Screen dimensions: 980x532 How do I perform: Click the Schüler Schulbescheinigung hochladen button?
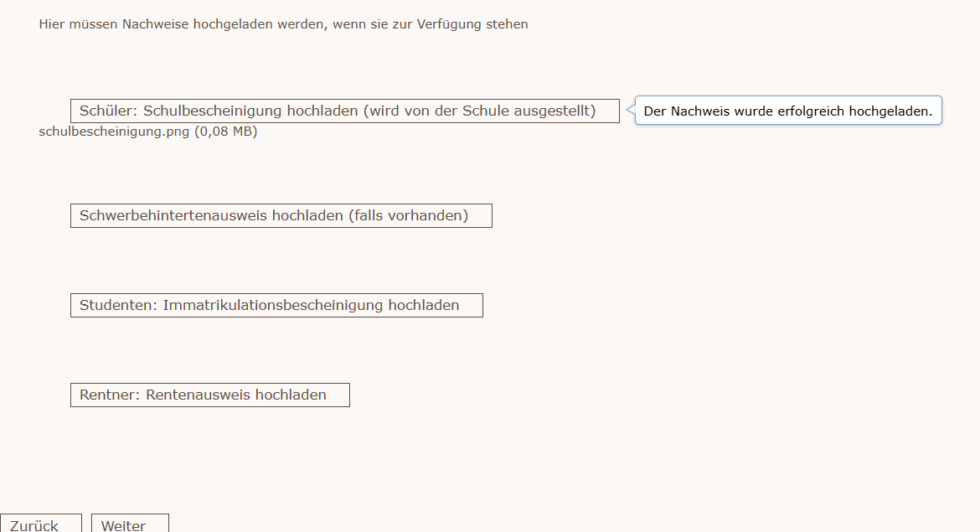pos(344,111)
